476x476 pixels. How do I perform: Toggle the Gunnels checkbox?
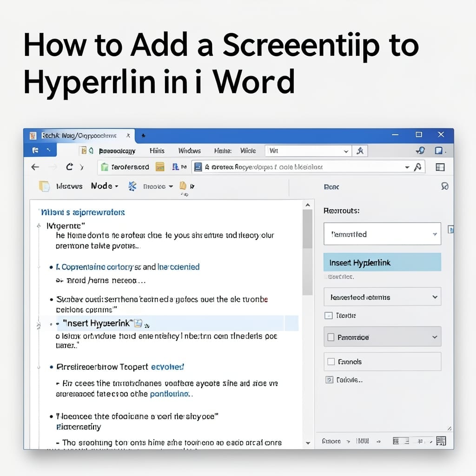pyautogui.click(x=331, y=362)
